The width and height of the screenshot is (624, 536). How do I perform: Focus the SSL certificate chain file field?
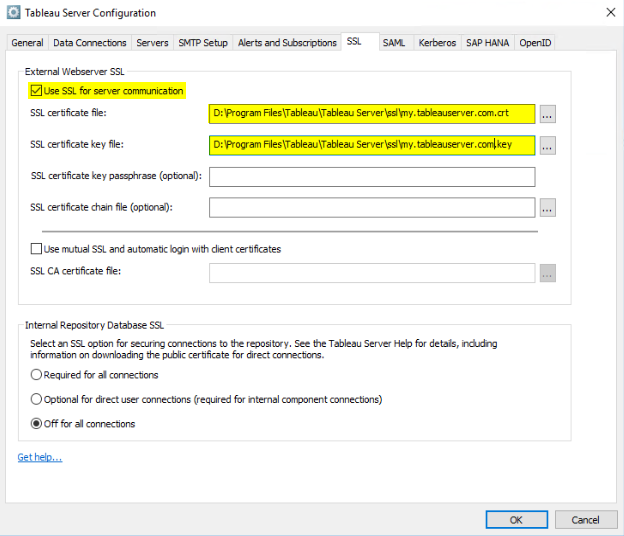pyautogui.click(x=372, y=208)
